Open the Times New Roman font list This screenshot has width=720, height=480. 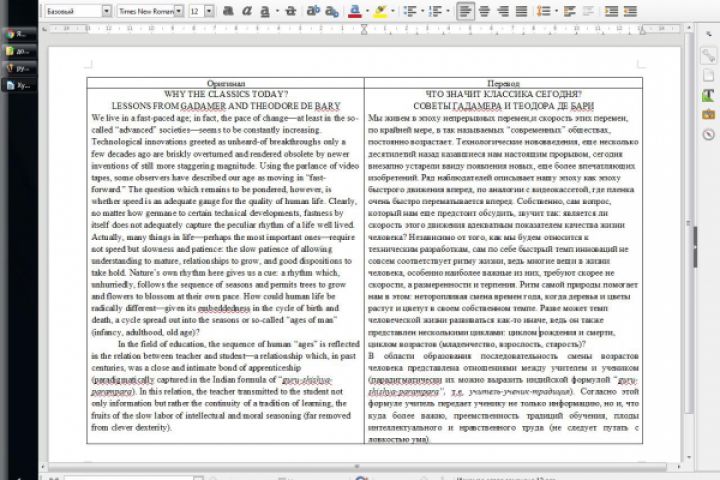179,11
